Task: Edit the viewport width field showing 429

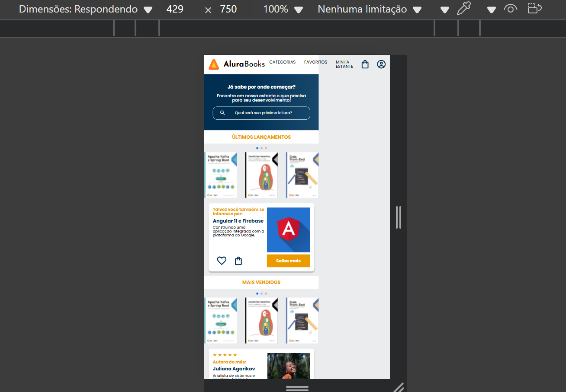Action: (x=175, y=9)
